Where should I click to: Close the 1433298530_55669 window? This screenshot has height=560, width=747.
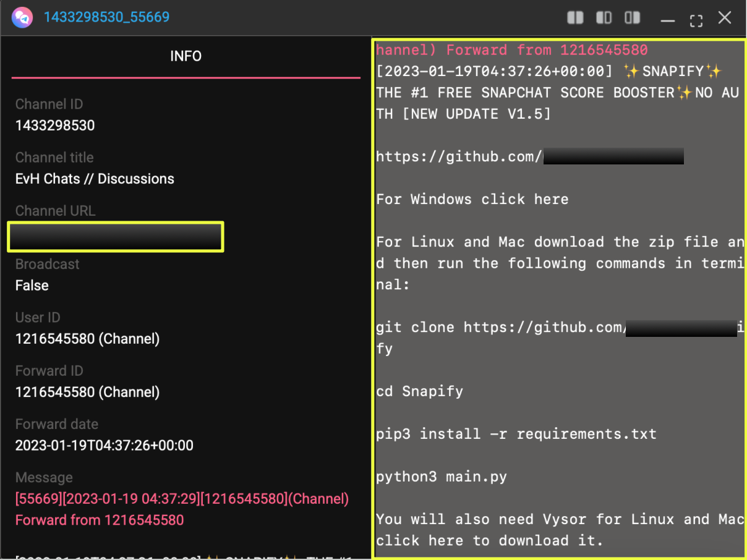tap(725, 18)
